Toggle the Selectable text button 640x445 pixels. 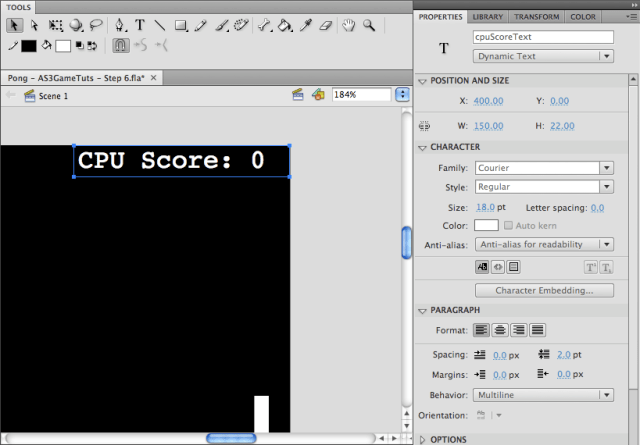point(482,267)
